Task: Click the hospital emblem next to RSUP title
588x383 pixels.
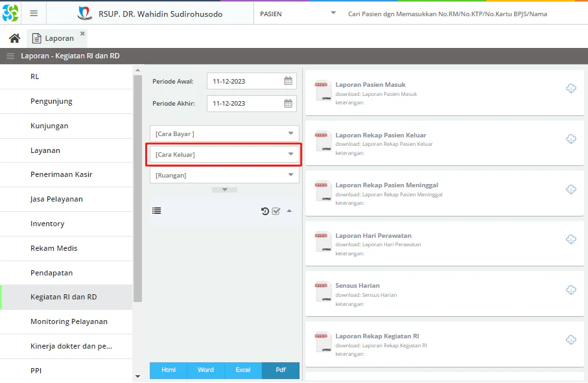Action: [x=85, y=14]
